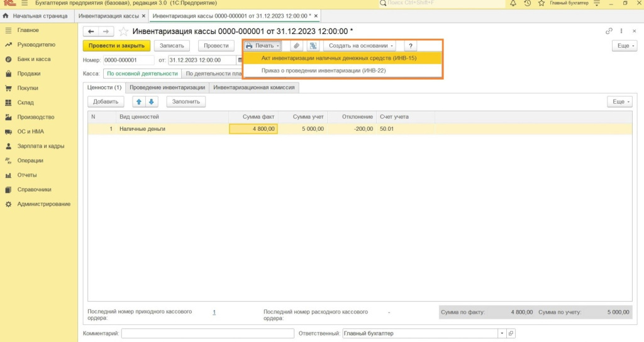Close the Инвентаризация кассы 0000-000001 tab

[316, 16]
